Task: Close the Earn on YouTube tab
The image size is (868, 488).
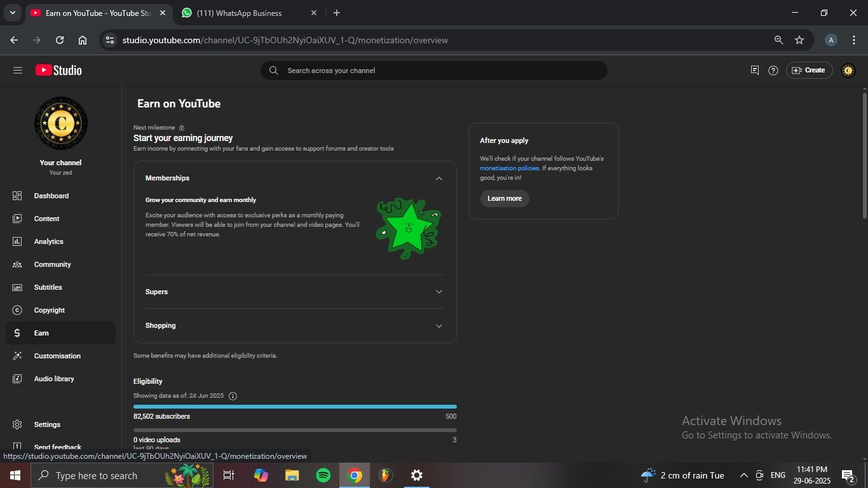Action: point(163,13)
